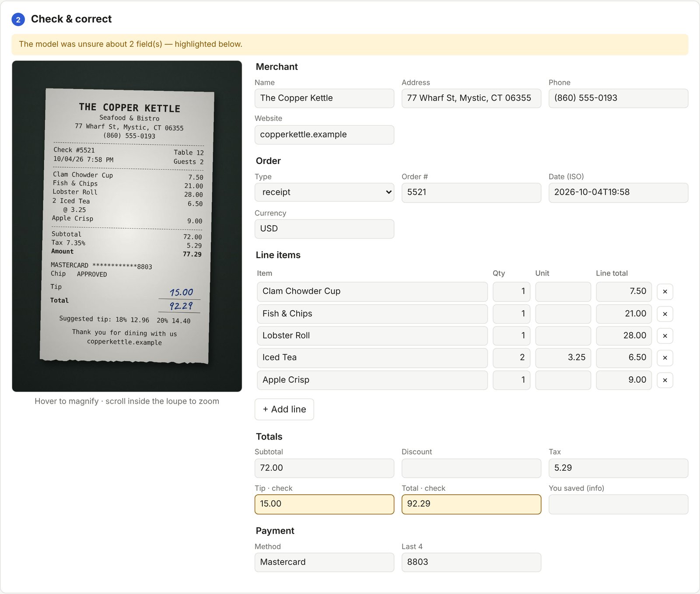The image size is (700, 594).
Task: Remove the Clam Chowder Cup line item
Action: tap(665, 292)
